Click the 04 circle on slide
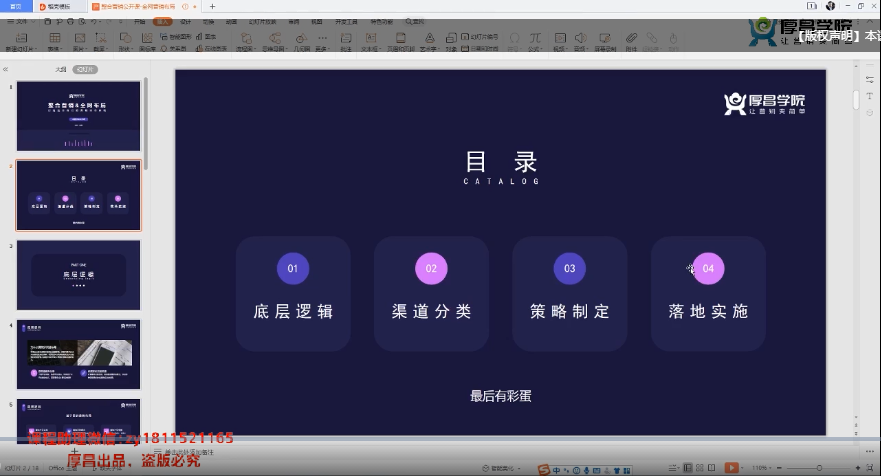 click(x=709, y=269)
